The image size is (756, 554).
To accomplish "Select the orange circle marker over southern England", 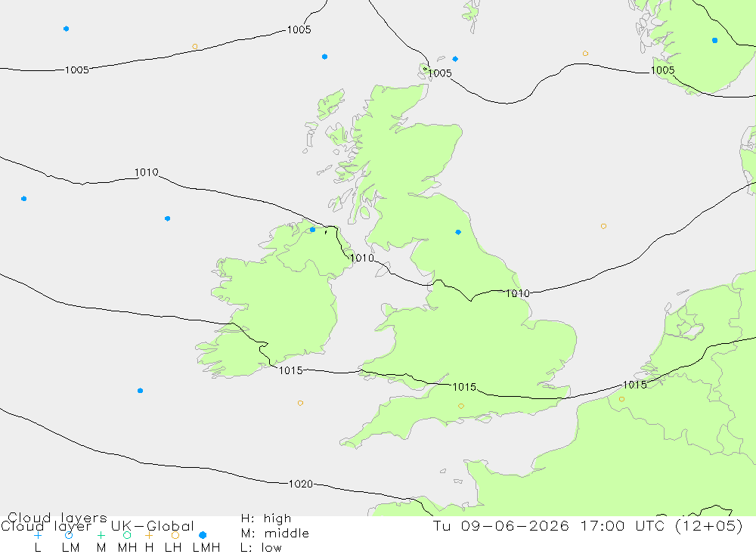I will [x=461, y=407].
